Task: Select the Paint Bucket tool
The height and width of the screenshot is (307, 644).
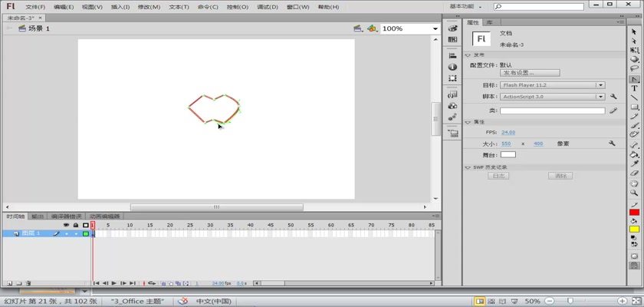Action: pos(634,154)
